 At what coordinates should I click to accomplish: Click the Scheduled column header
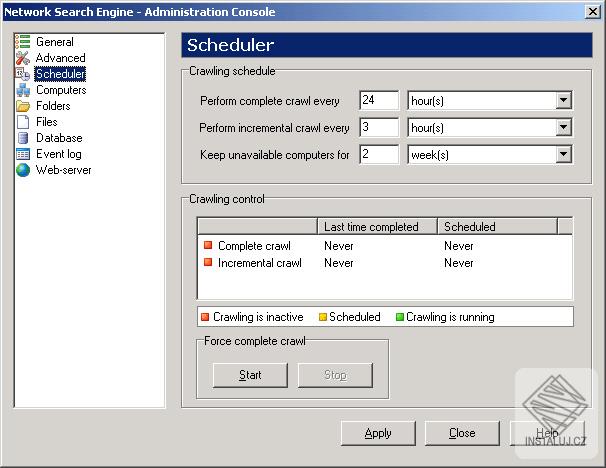pos(497,226)
